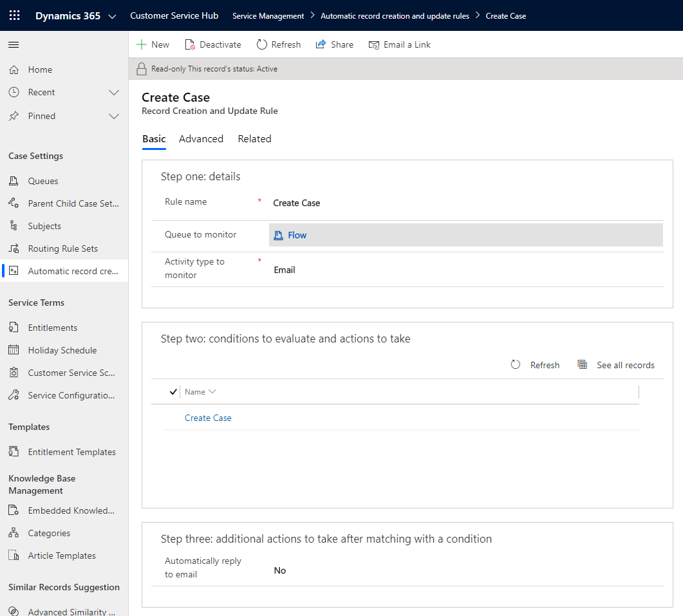
Task: Select the Subjects sidebar icon
Action: [x=13, y=225]
